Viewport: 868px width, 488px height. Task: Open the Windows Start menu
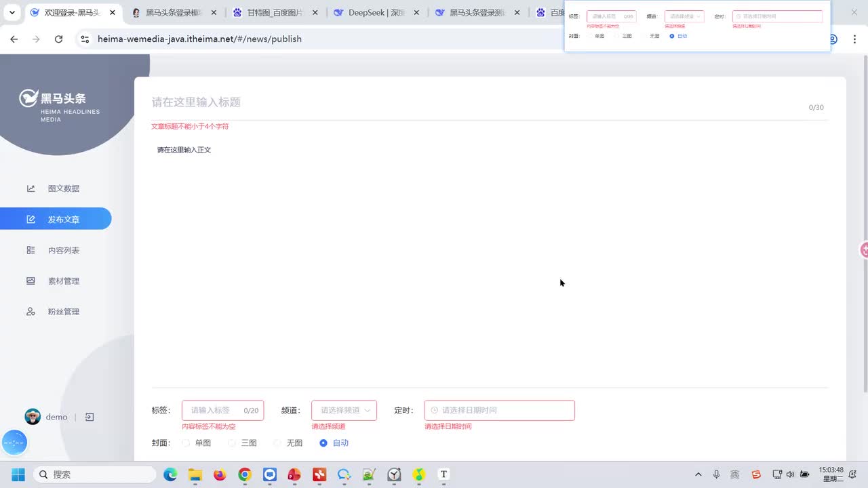18,474
